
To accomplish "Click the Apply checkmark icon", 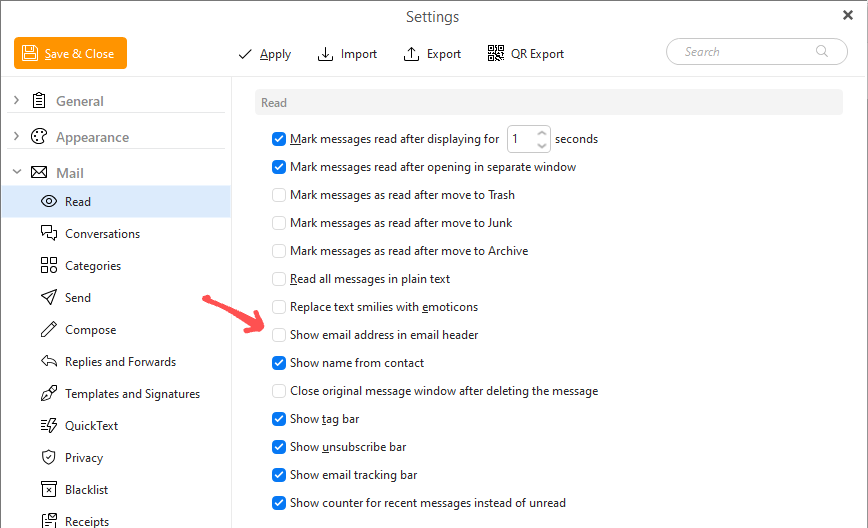I will (x=245, y=54).
